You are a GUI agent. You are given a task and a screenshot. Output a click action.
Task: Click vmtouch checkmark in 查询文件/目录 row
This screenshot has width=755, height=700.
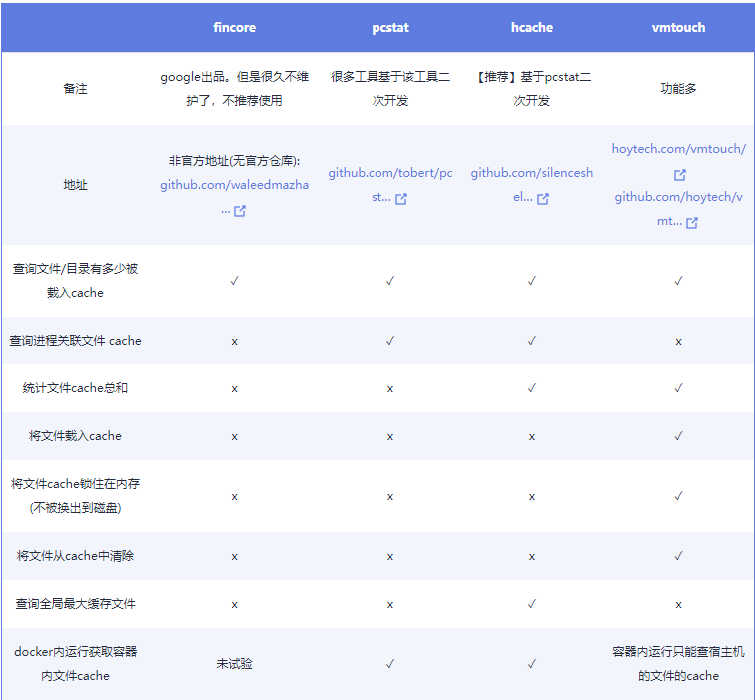pos(678,281)
